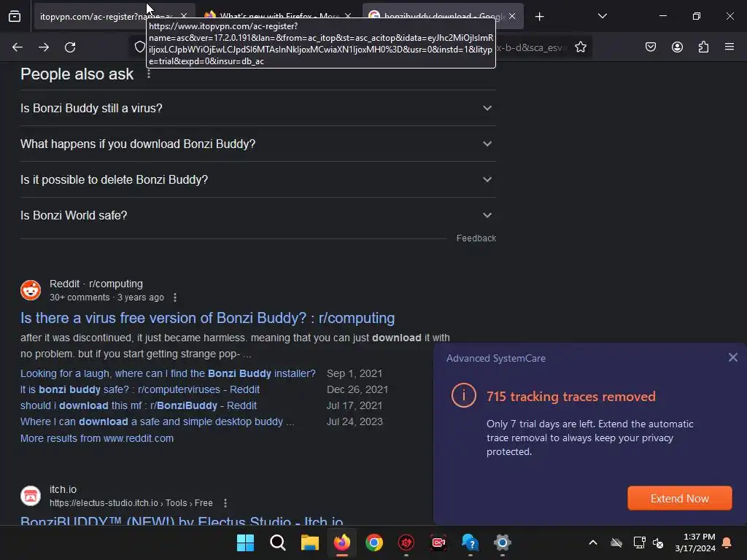Click the Feedback link
This screenshot has height=560, width=747.
coord(476,238)
